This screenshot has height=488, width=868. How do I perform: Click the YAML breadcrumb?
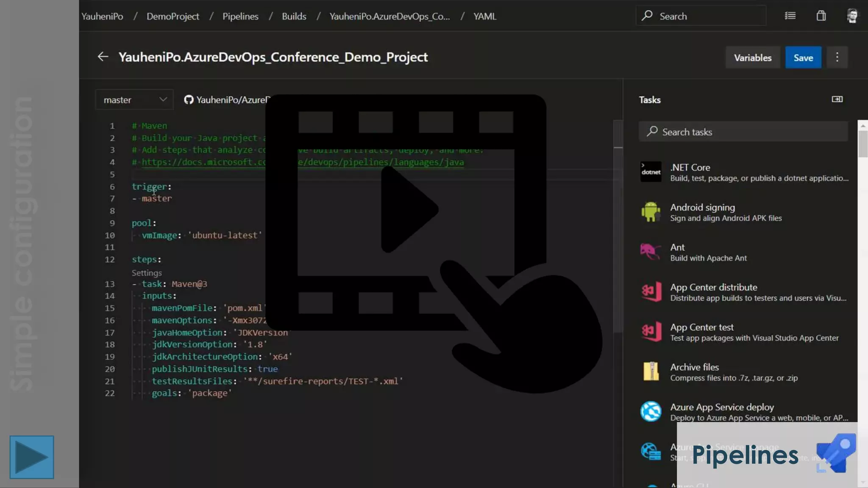pyautogui.click(x=484, y=16)
